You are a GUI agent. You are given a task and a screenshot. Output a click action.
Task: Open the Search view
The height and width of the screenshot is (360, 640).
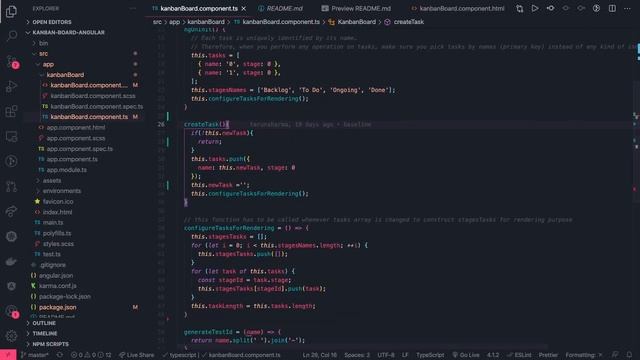point(11,36)
